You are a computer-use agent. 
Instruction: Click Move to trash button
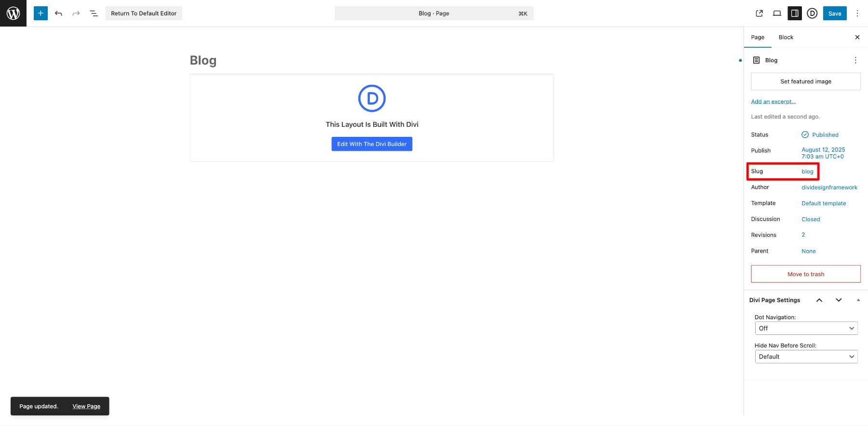pyautogui.click(x=806, y=274)
